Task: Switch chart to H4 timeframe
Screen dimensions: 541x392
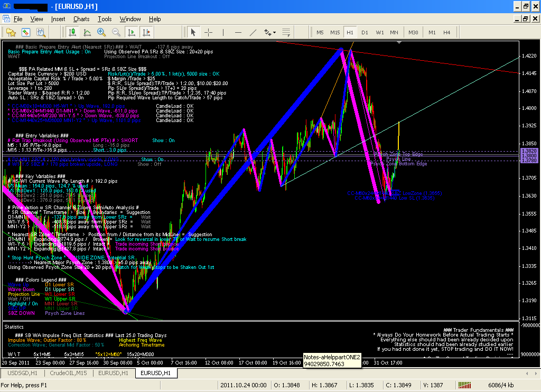Action: click(x=447, y=32)
